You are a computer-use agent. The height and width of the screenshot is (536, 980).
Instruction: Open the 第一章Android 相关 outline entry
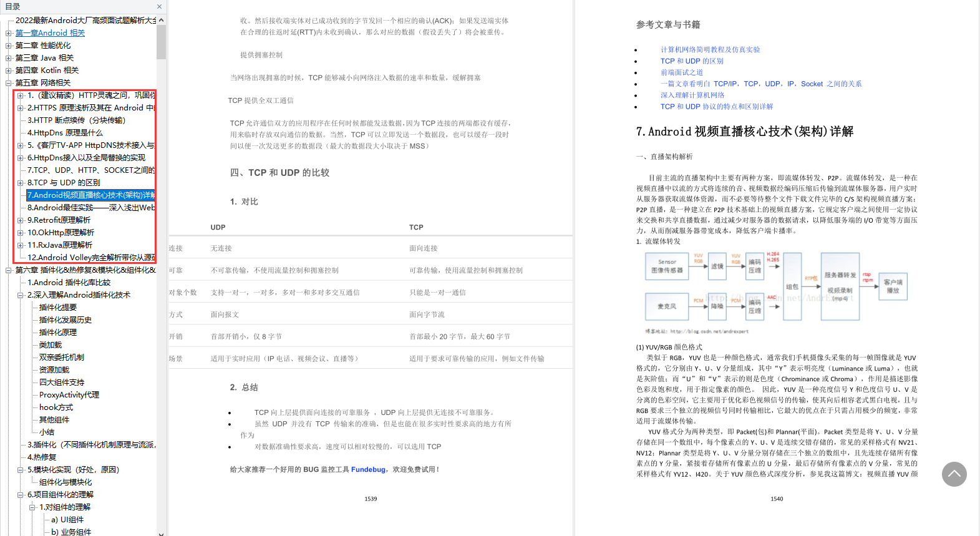click(x=50, y=33)
